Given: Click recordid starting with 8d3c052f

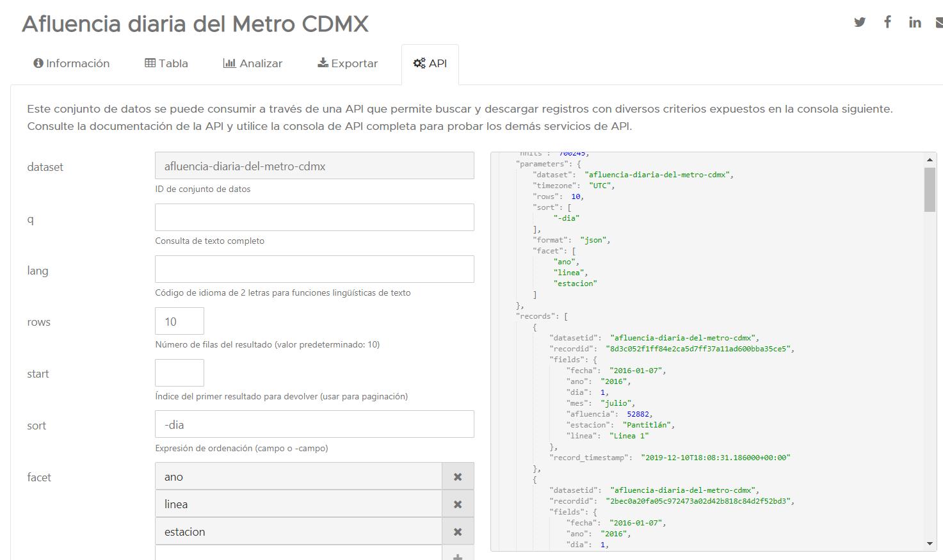Looking at the screenshot, I should pos(698,349).
